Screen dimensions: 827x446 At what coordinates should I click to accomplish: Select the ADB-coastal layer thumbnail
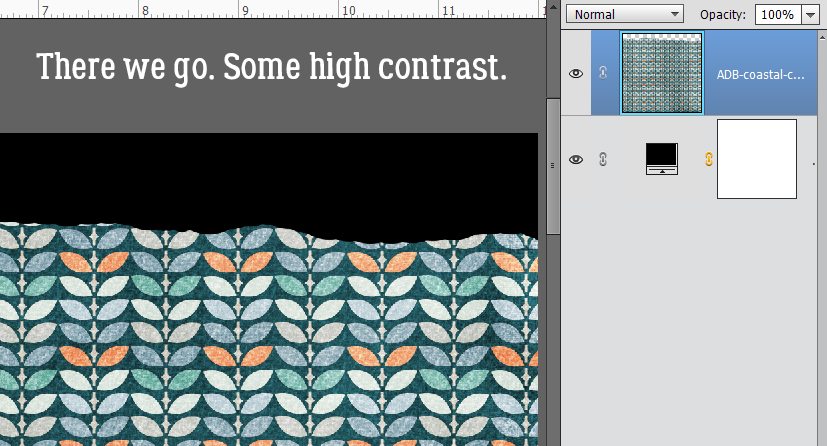(x=662, y=73)
